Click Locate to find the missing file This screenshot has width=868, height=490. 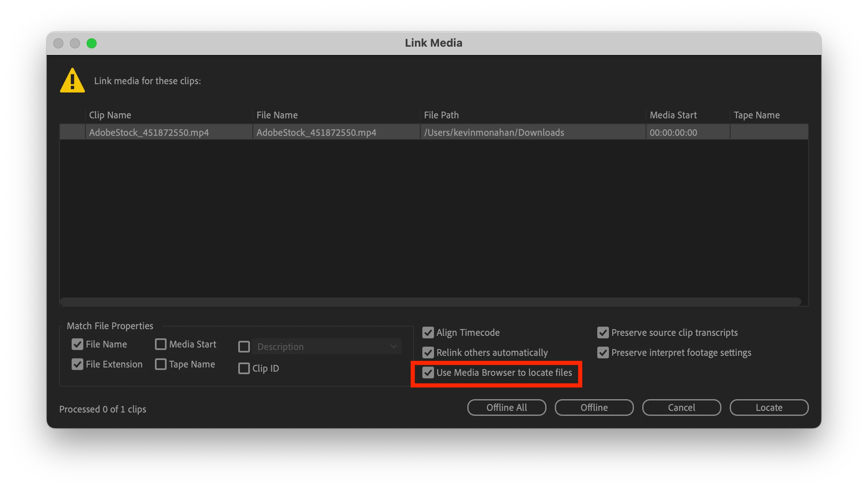pos(769,407)
